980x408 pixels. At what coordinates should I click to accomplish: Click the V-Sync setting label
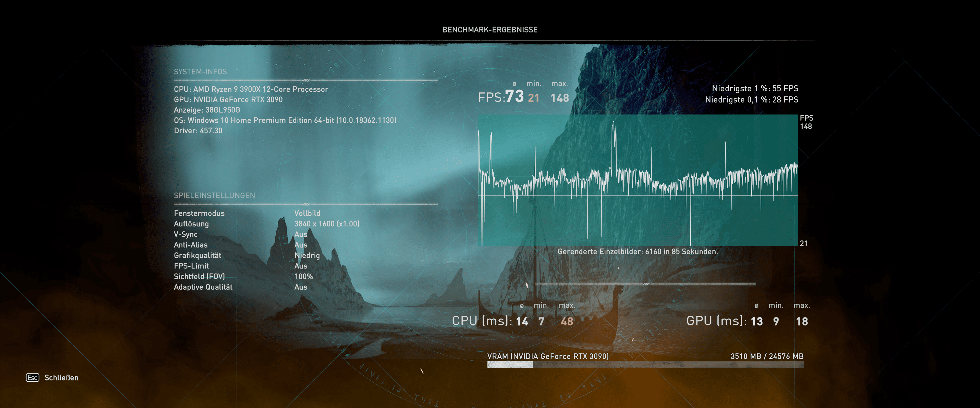coord(185,235)
